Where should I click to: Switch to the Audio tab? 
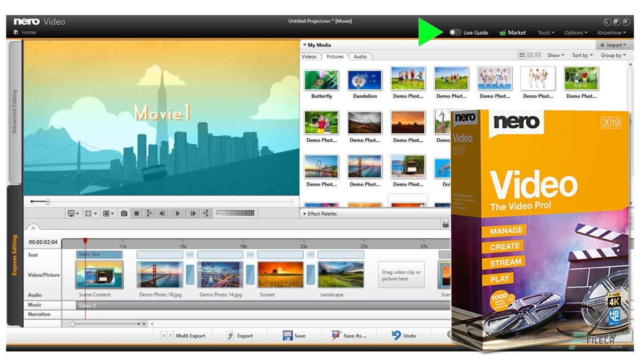tap(360, 56)
